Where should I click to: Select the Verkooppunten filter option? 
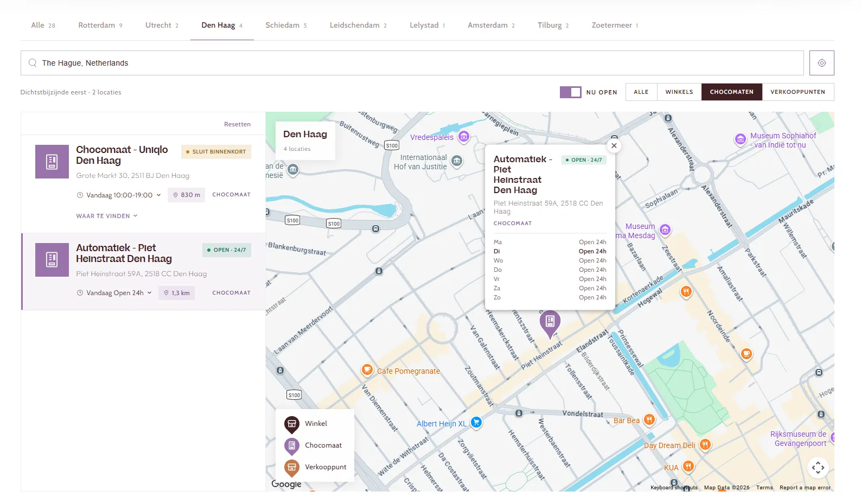click(798, 92)
